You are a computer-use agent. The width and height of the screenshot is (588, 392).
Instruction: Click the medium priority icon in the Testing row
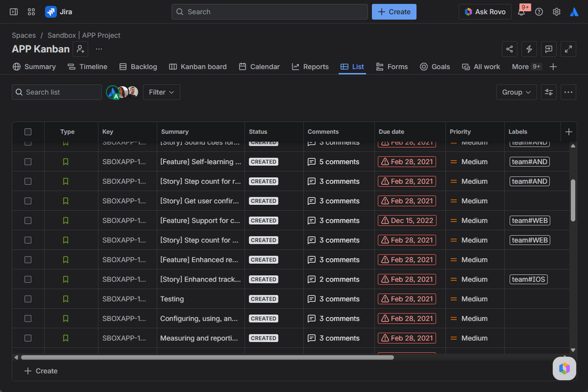pos(453,299)
